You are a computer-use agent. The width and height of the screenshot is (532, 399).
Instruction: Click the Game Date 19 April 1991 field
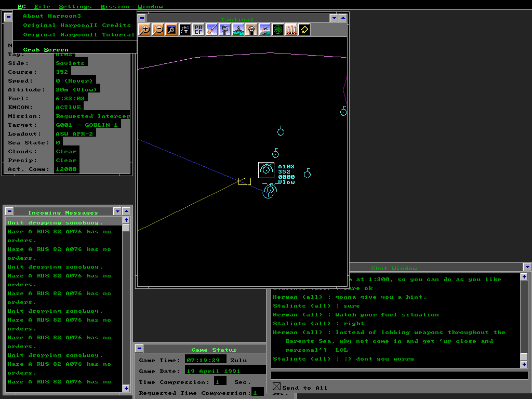point(225,371)
